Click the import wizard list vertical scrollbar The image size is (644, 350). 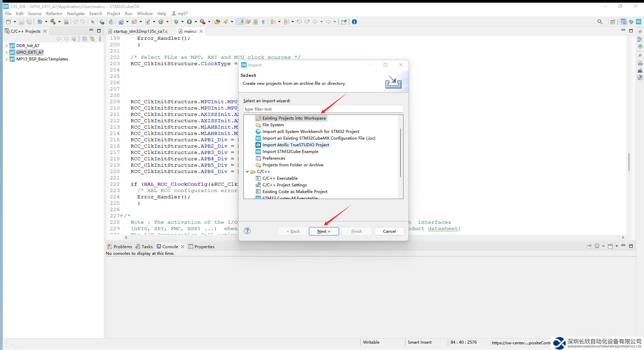[400, 152]
